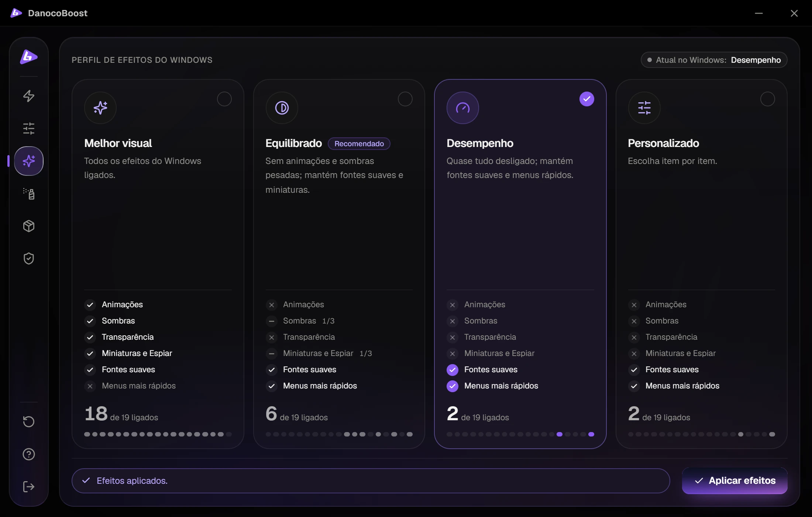Image resolution: width=812 pixels, height=517 pixels.
Task: Click the DanocoBoost logo atop the sidebar
Action: [29, 57]
